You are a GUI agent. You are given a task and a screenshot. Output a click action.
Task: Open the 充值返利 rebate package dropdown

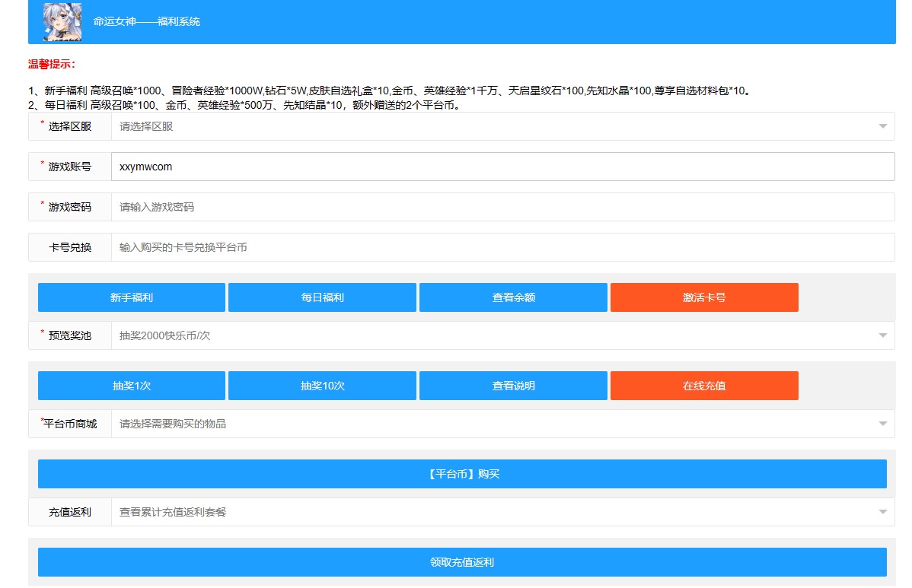[x=502, y=512]
